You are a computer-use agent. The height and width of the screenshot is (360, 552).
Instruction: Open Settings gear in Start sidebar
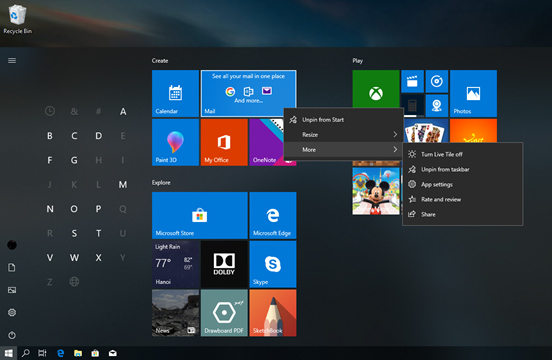tap(12, 312)
